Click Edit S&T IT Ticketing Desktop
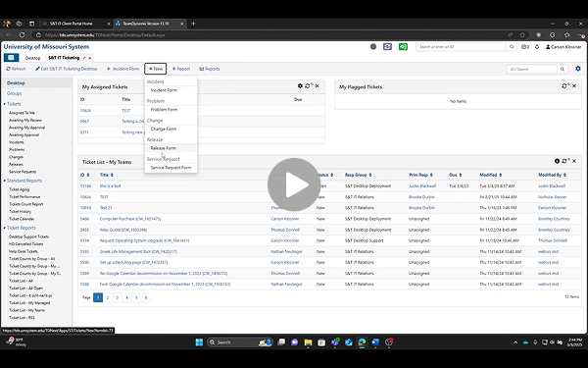 click(x=66, y=69)
